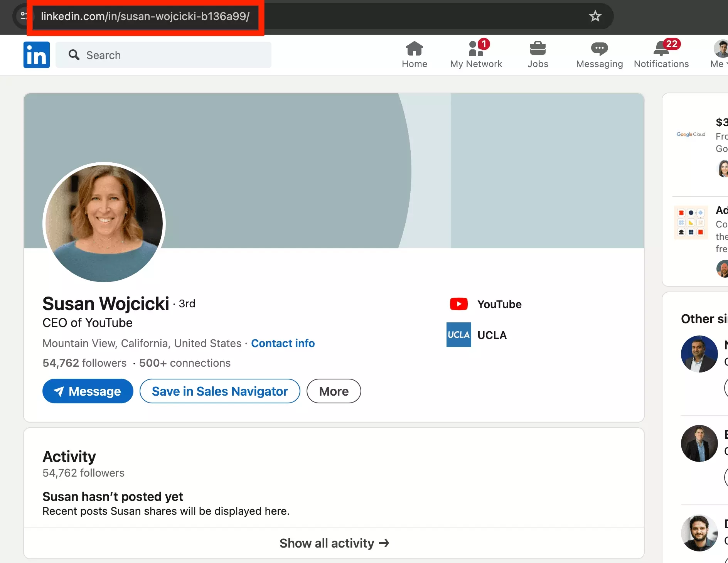Open the Messaging icon
Viewport: 728px width, 563px height.
[599, 53]
